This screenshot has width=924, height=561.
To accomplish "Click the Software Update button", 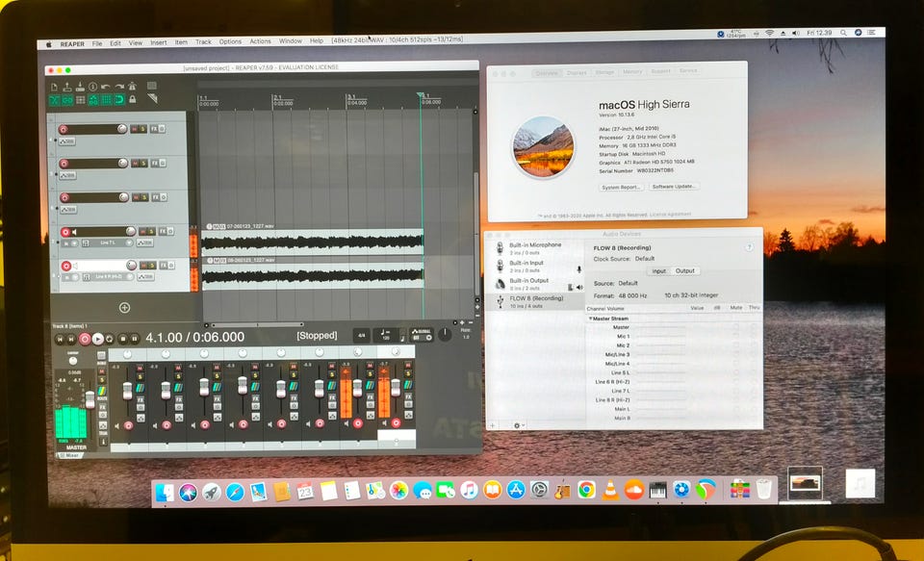I will coord(674,187).
